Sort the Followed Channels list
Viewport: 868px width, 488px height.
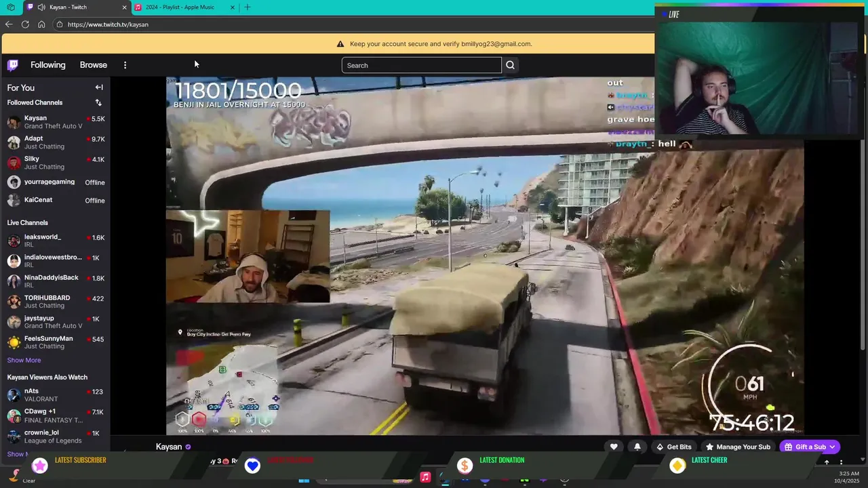point(98,102)
